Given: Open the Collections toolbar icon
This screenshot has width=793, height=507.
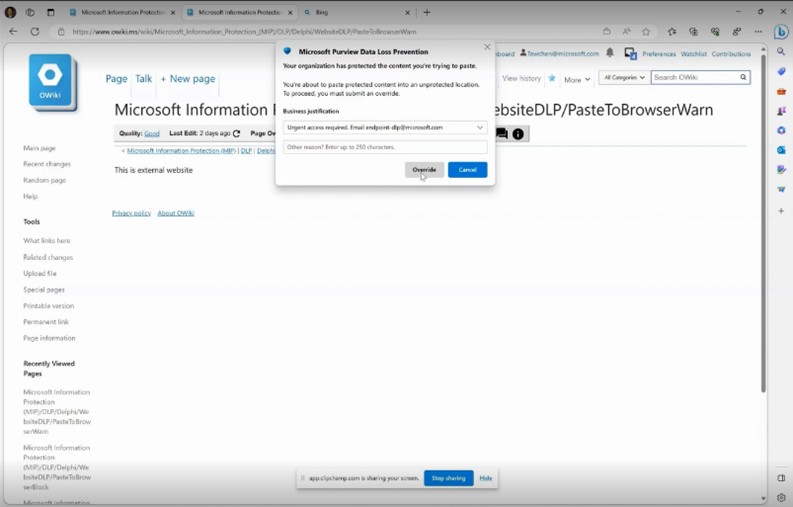Looking at the screenshot, I should click(x=693, y=31).
